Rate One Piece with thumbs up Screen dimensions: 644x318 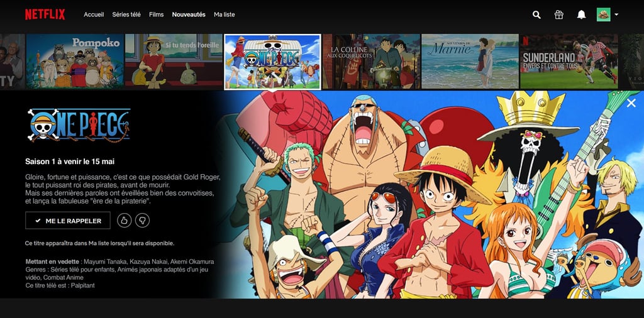coord(124,221)
